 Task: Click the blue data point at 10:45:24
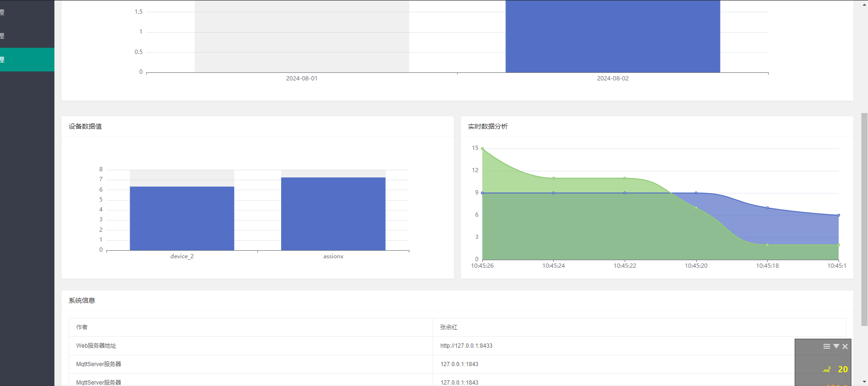point(554,193)
